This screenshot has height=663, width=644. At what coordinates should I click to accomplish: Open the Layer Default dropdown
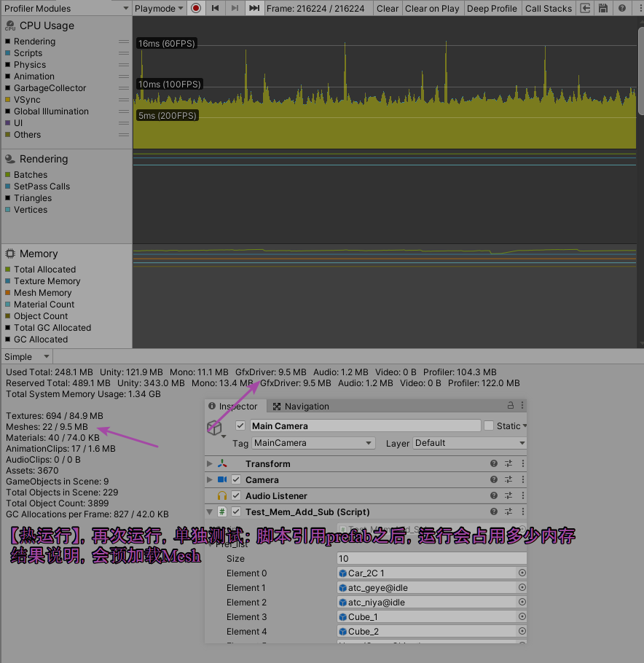tap(469, 443)
